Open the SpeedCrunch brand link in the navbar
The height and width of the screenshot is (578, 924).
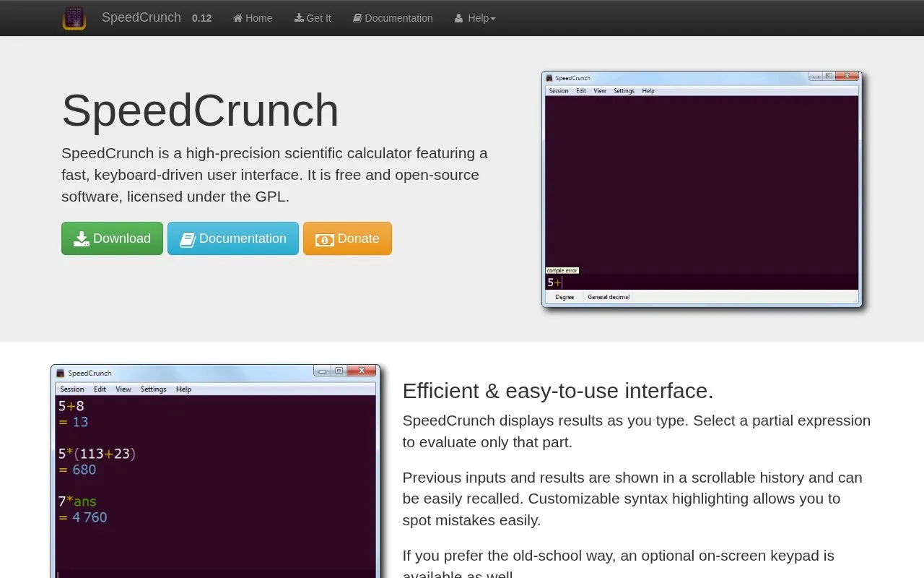click(x=141, y=17)
